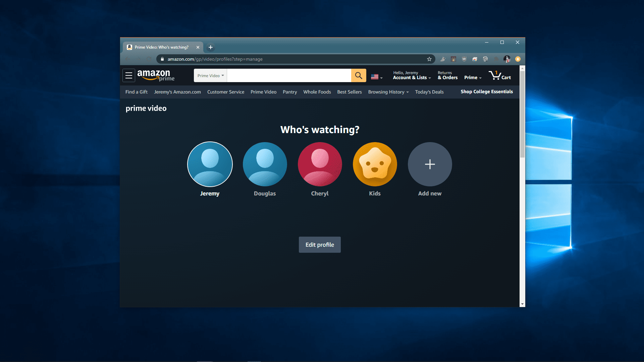
Task: Open the Pantry link
Action: 290,92
